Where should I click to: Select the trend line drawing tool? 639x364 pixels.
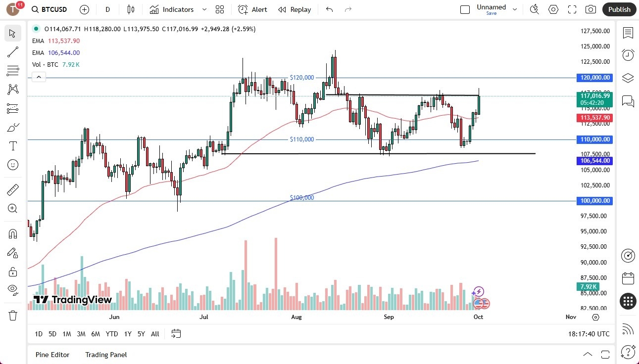(13, 52)
